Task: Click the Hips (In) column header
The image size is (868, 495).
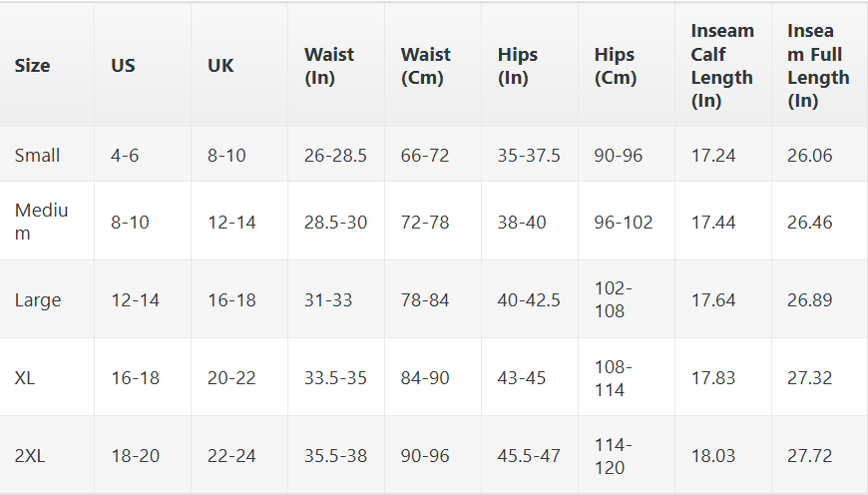Action: 518,66
